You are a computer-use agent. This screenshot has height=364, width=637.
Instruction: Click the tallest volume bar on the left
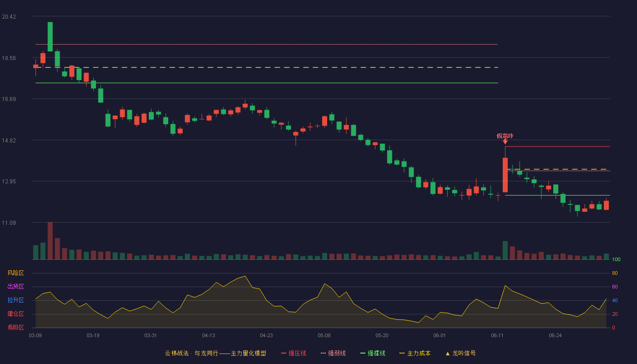pos(50,241)
